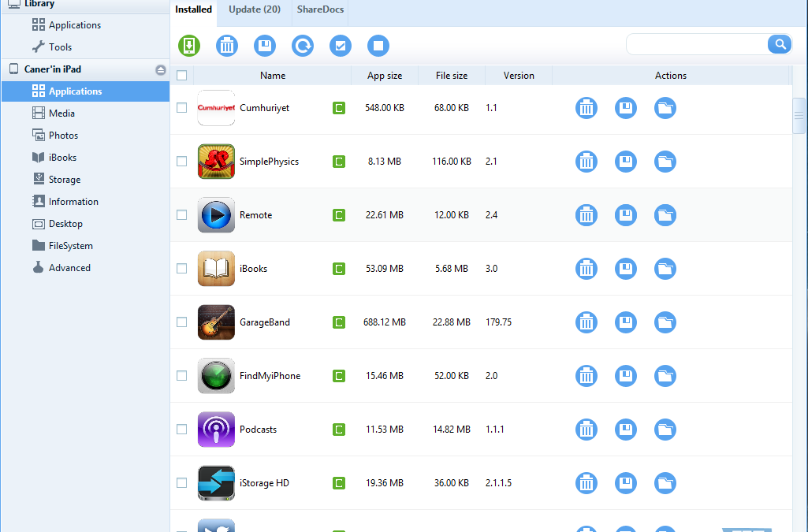This screenshot has height=532, width=808.
Task: Select iPad Applications in the sidebar
Action: 85,91
